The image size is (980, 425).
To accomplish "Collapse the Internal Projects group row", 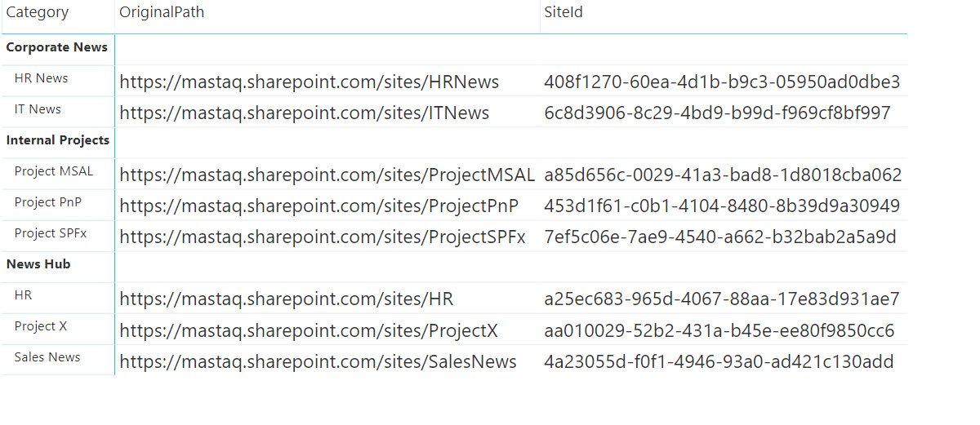I will pyautogui.click(x=57, y=140).
